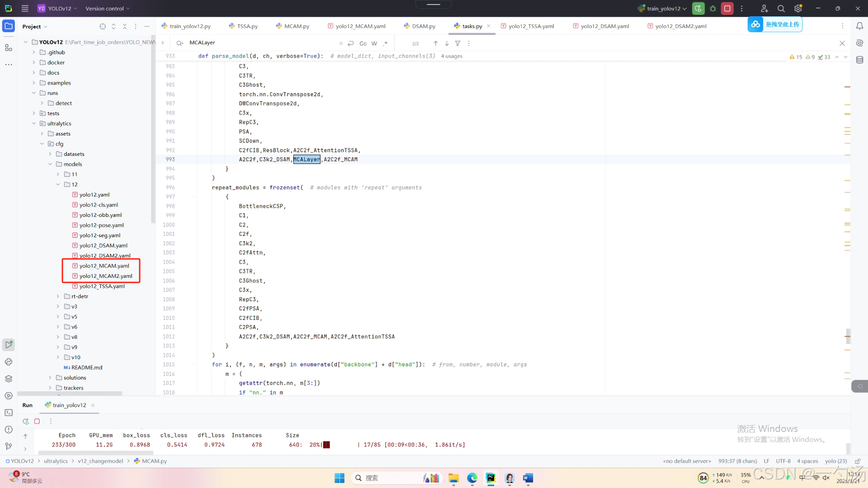Open the Terminal tool window

(8, 413)
